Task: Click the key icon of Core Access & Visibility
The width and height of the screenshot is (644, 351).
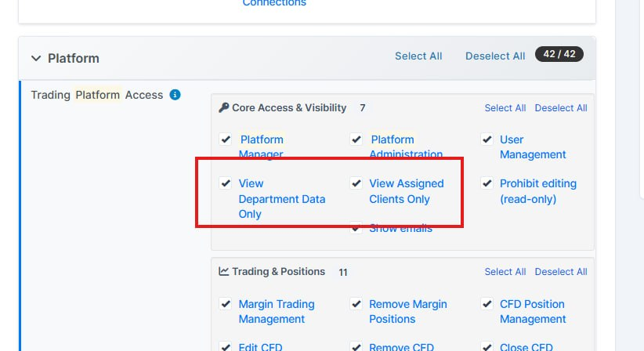Action: coord(224,107)
